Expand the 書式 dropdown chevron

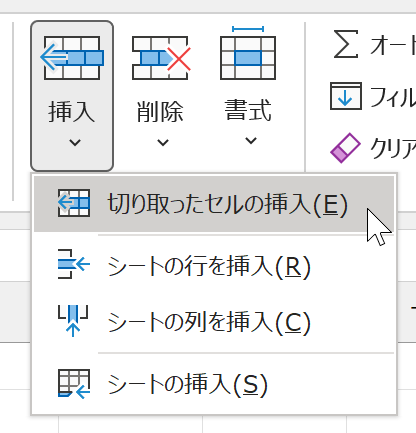[x=251, y=141]
